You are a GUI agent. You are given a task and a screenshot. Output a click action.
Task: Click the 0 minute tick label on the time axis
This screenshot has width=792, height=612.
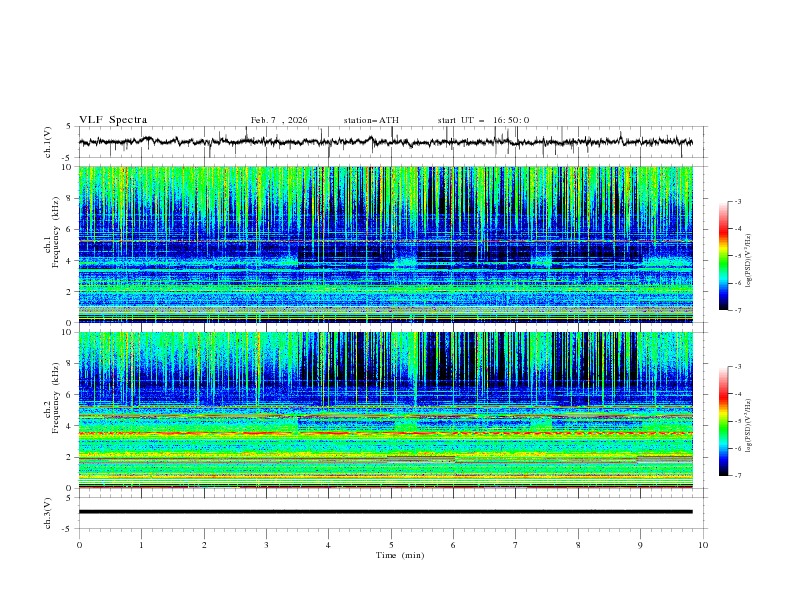79,545
